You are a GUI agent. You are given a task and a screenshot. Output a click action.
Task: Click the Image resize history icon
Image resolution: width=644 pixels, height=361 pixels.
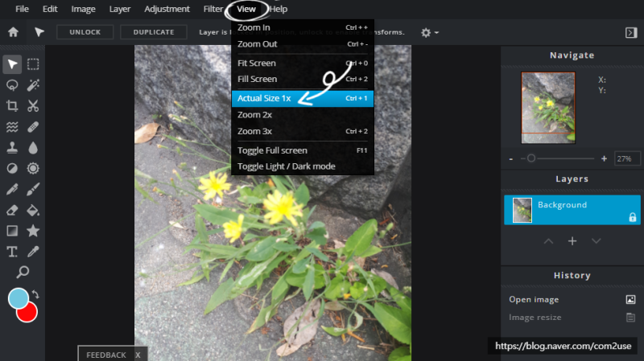click(630, 317)
